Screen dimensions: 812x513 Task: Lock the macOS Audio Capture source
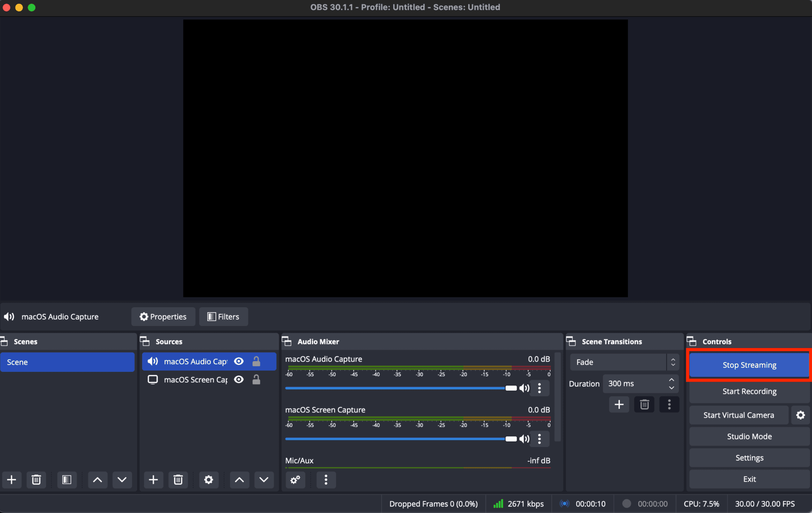pyautogui.click(x=256, y=361)
